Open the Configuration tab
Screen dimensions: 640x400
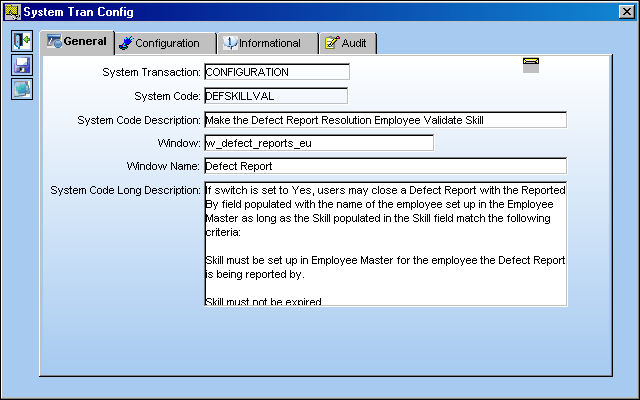[x=166, y=43]
